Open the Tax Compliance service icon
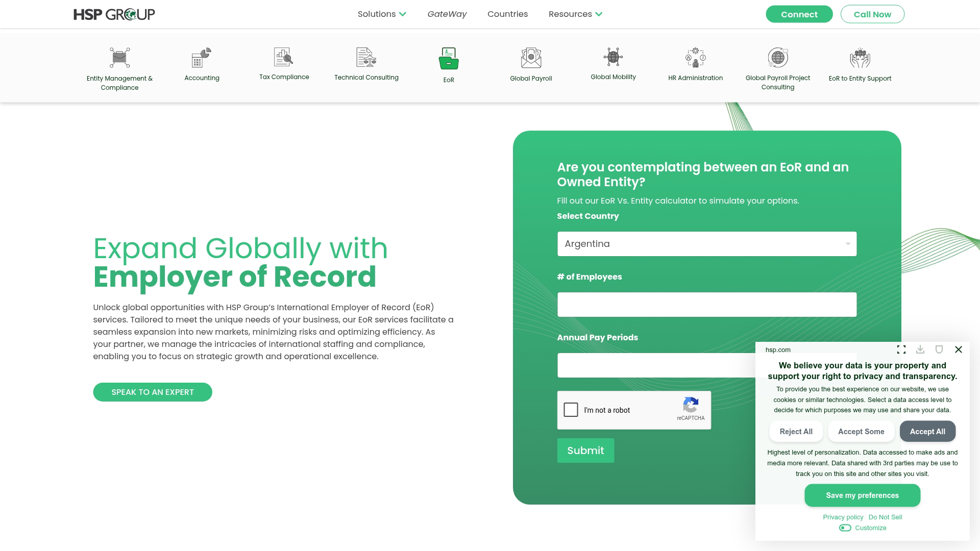This screenshot has height=551, width=980. tap(284, 57)
